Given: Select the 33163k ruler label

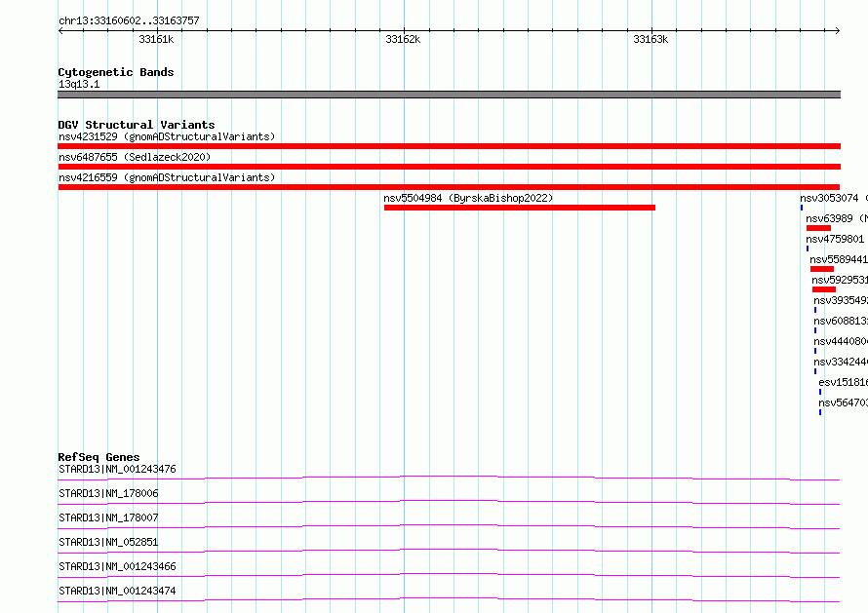Looking at the screenshot, I should click(x=651, y=39).
